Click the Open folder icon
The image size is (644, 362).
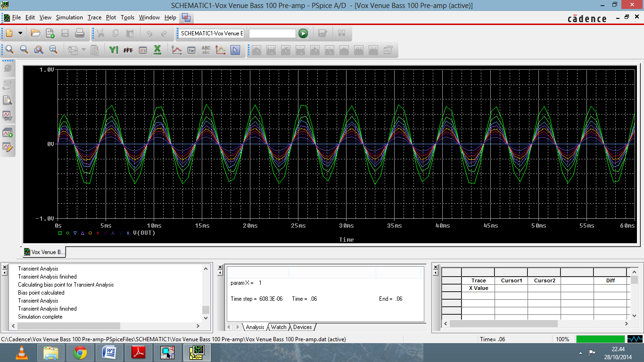tap(35, 33)
